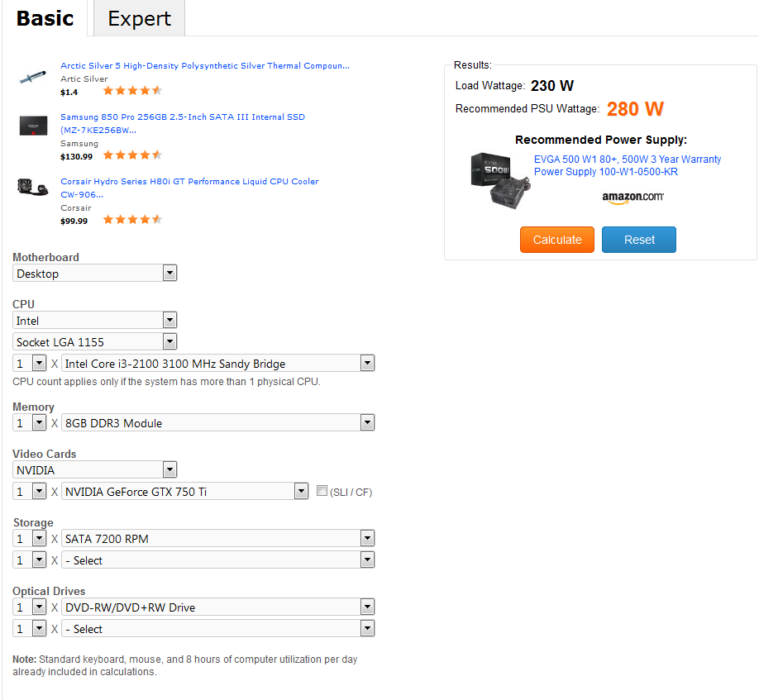The image size is (759, 700).
Task: Open the Video Cards NVIDIA brand dropdown
Action: [x=95, y=469]
